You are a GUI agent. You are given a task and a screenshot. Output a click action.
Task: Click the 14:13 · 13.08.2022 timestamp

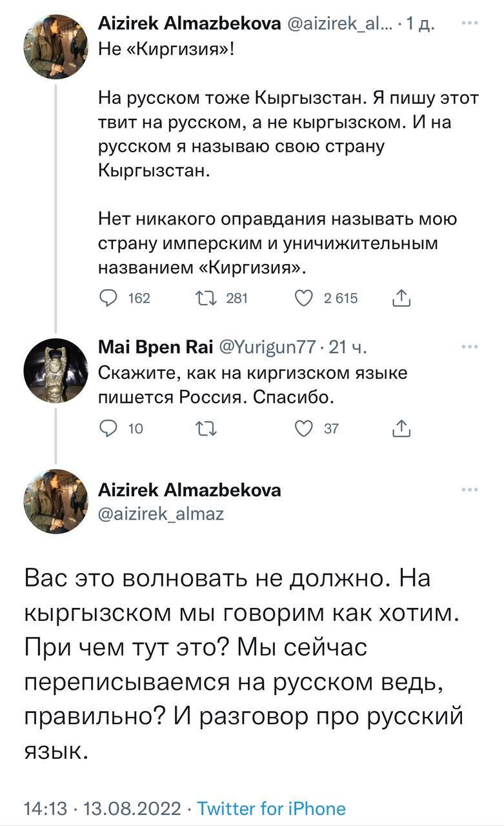[x=103, y=808]
